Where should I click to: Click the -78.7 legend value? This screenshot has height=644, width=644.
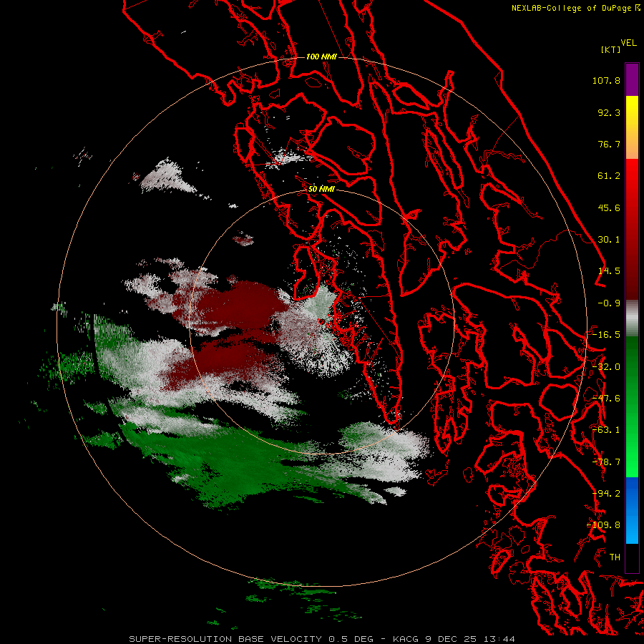[606, 462]
